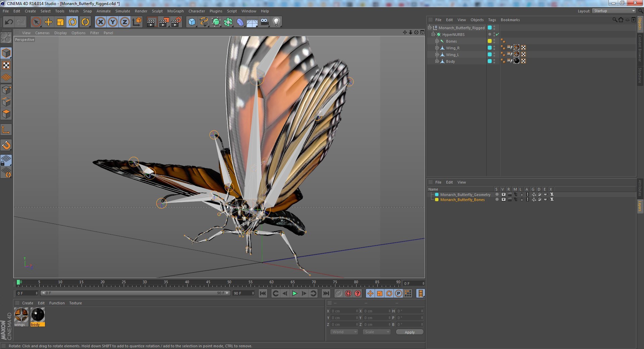Screen dimensions: 644x349
Task: Click the Apply button
Action: (410, 332)
